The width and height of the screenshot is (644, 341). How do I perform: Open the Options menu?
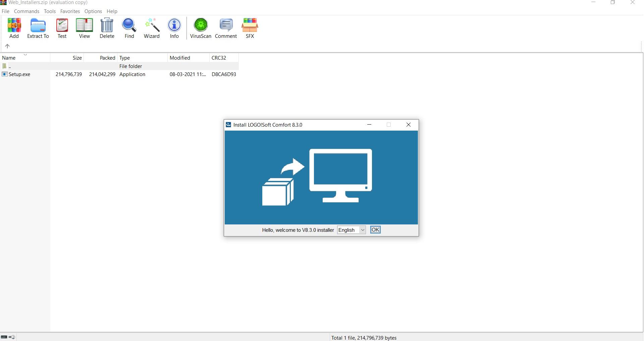[93, 11]
